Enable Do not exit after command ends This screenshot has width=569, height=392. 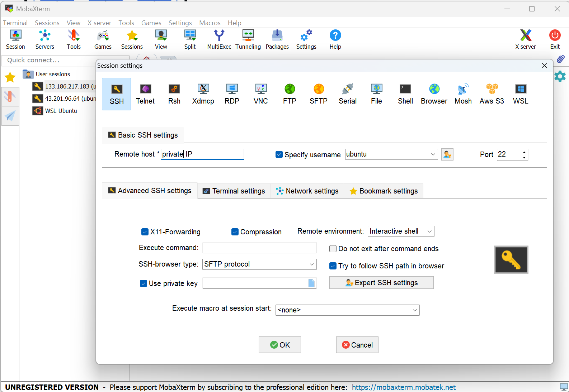point(333,249)
